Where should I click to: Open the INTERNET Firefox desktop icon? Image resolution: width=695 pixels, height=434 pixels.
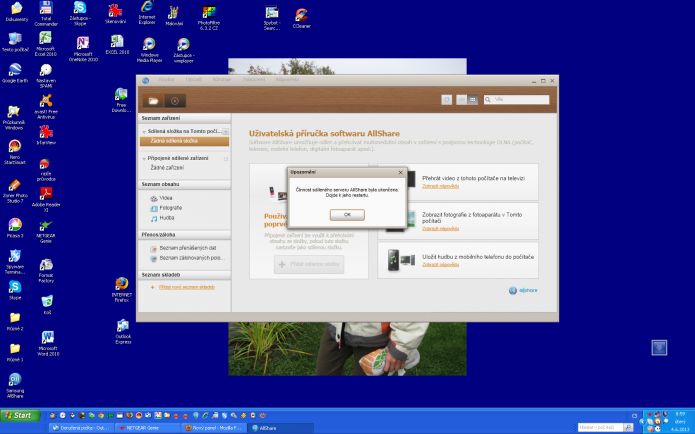(x=121, y=290)
